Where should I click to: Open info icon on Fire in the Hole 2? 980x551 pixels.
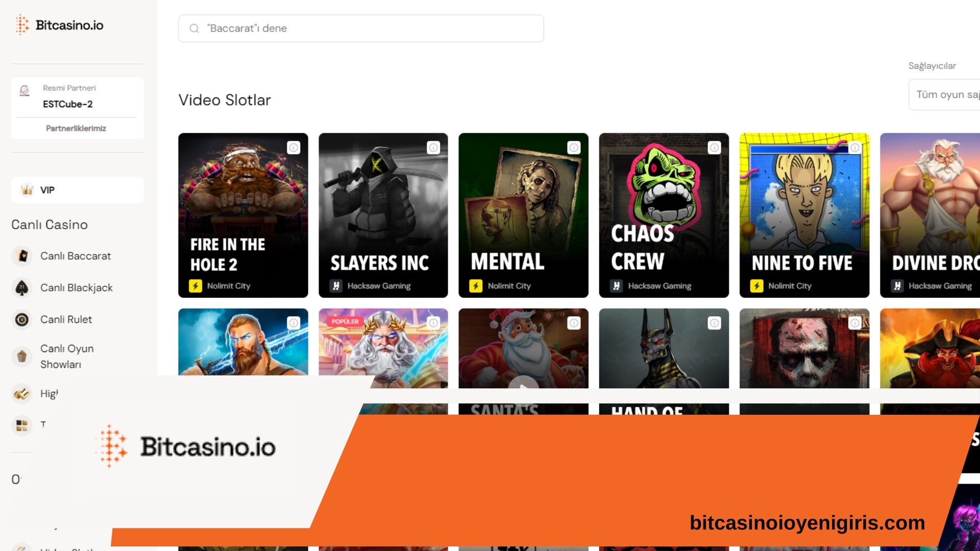coord(293,148)
